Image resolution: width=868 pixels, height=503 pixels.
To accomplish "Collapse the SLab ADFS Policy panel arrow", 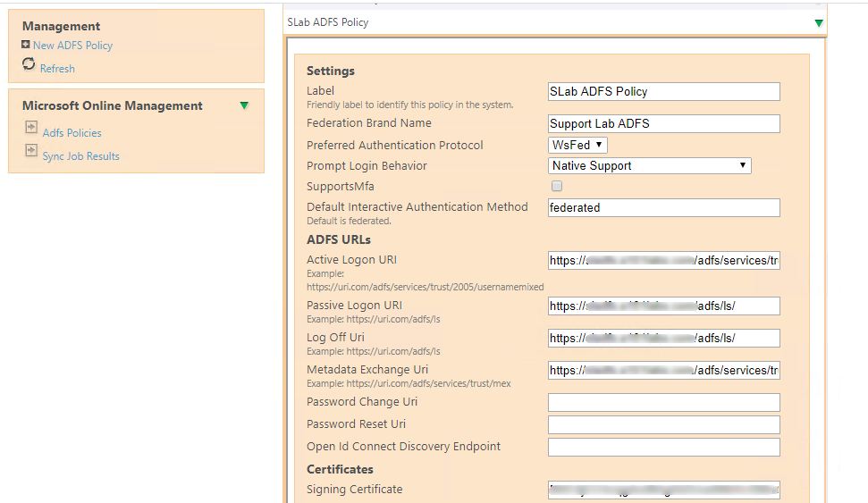I will 819,22.
